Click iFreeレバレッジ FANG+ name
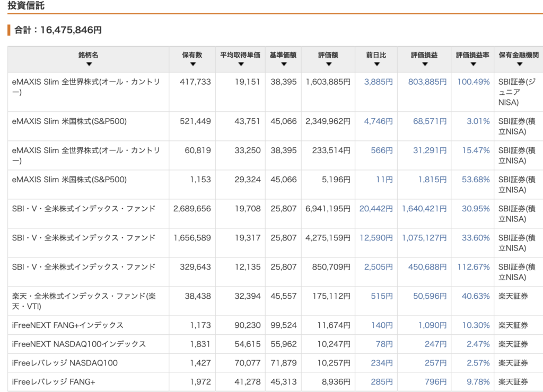The height and width of the screenshot is (392, 543). 54,381
